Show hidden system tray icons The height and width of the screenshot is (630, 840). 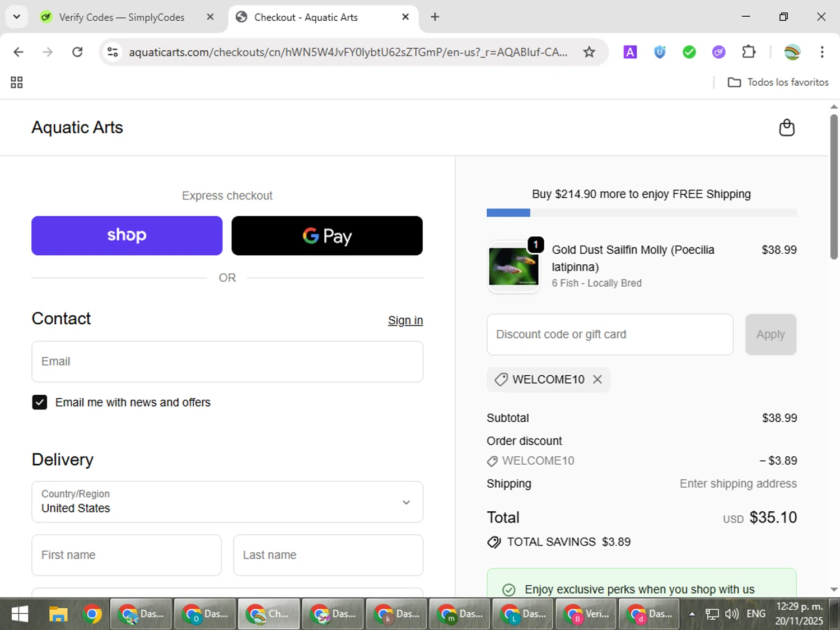coord(692,614)
